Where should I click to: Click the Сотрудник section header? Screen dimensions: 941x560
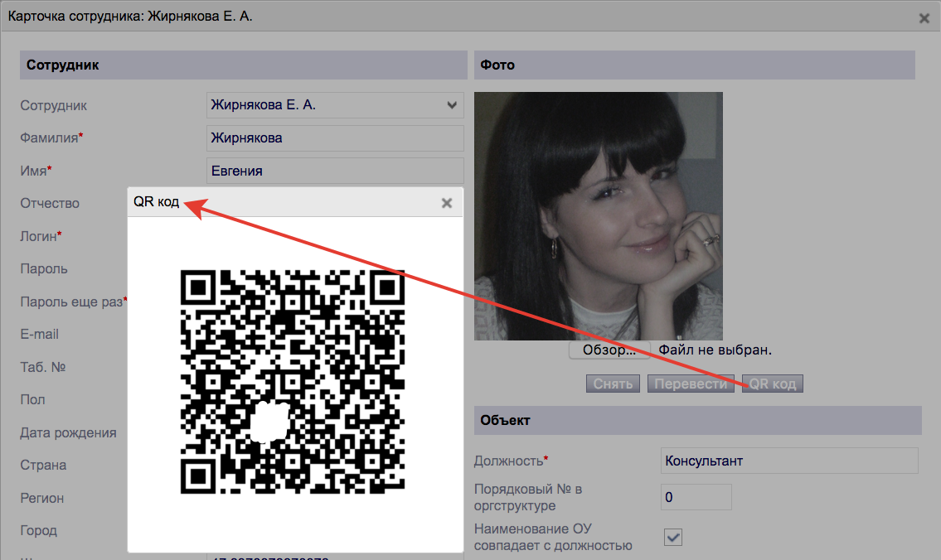point(244,65)
